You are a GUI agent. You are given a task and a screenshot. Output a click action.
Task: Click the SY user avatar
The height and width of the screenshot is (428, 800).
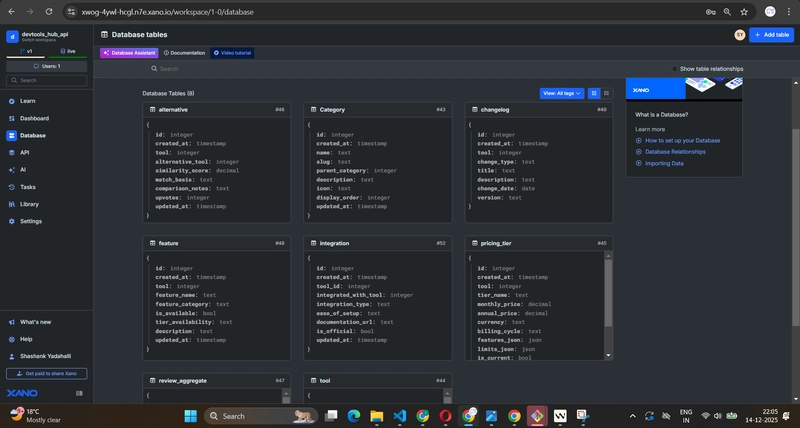(739, 34)
